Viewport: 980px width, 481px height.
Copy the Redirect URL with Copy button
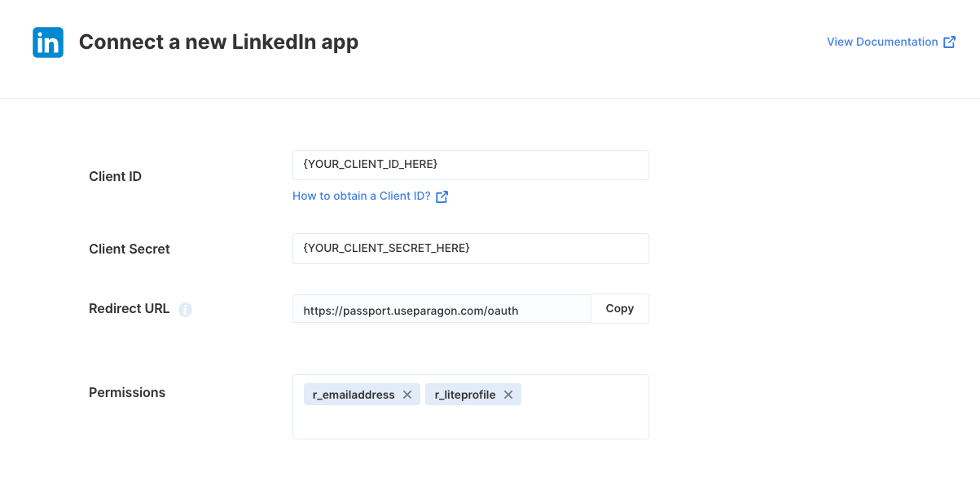click(x=620, y=309)
